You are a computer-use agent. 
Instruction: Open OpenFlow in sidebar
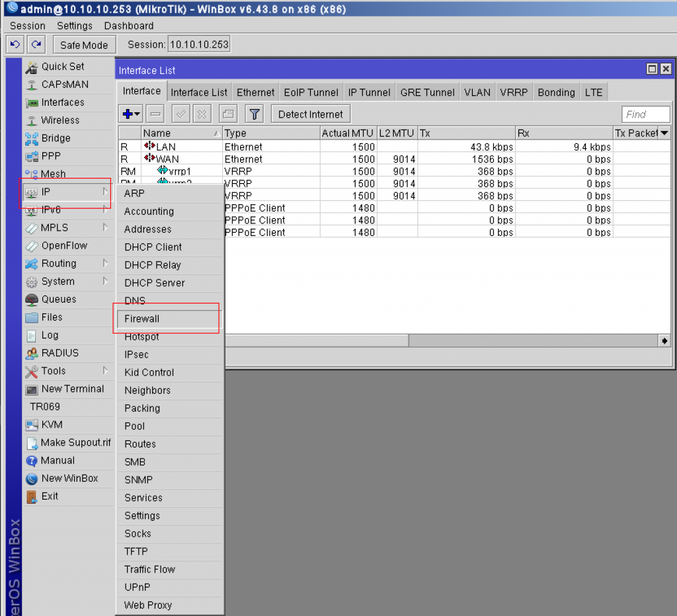68,246
